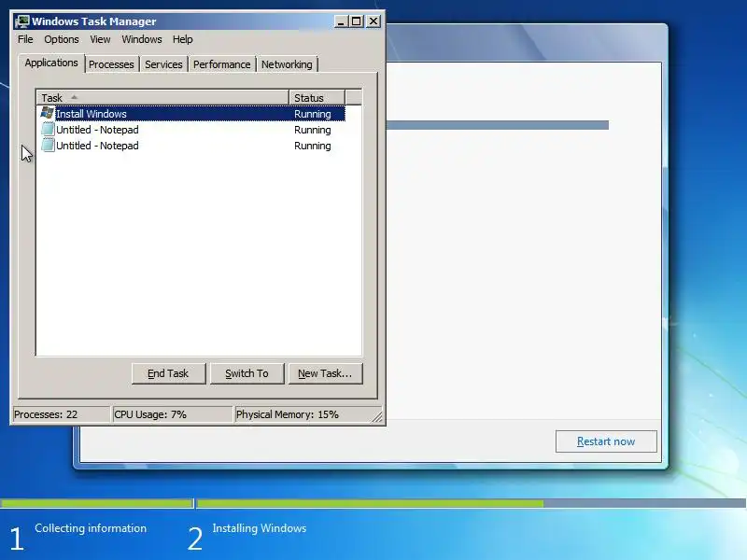Open the View menu

tap(100, 39)
